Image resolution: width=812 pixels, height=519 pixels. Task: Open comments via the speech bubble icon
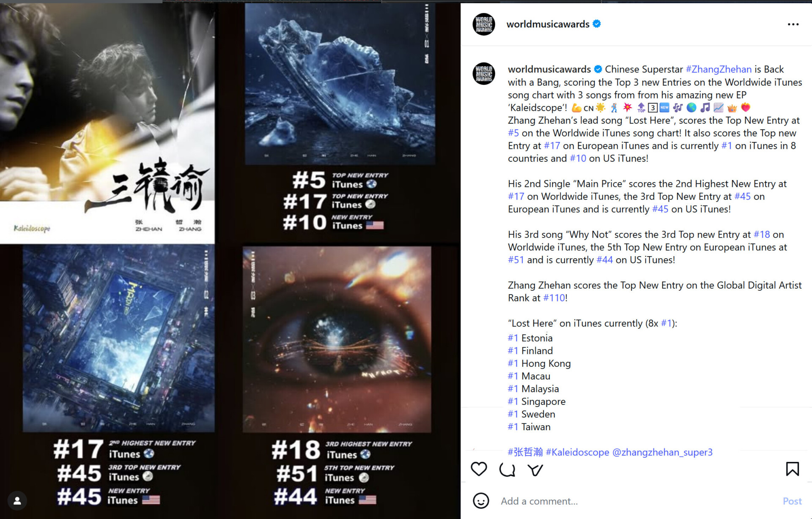507,470
